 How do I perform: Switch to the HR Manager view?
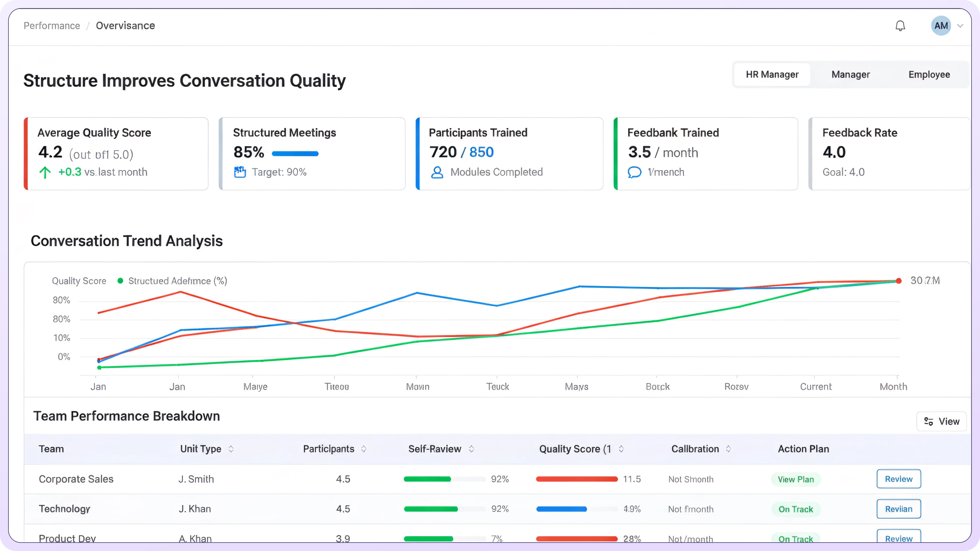tap(772, 74)
